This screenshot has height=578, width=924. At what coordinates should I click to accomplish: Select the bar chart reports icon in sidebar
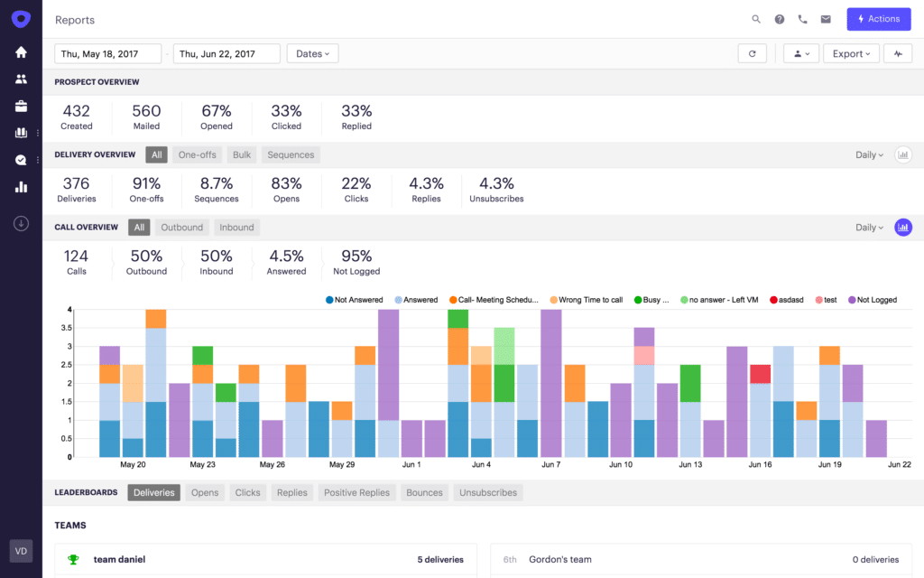coord(20,187)
